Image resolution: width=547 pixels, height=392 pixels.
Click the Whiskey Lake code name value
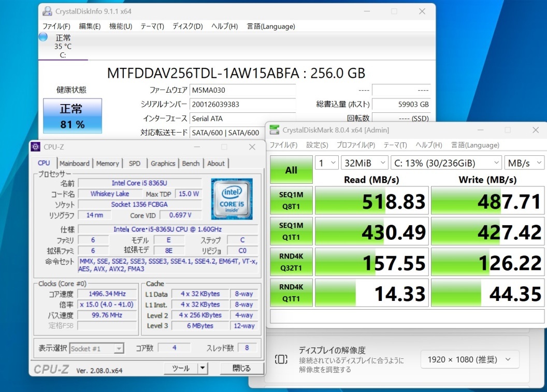pos(110,194)
